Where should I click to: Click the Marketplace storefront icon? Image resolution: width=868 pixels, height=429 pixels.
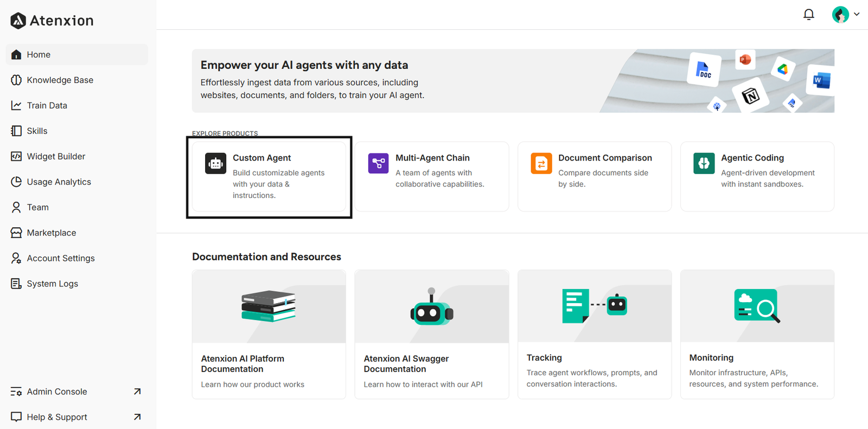point(16,233)
